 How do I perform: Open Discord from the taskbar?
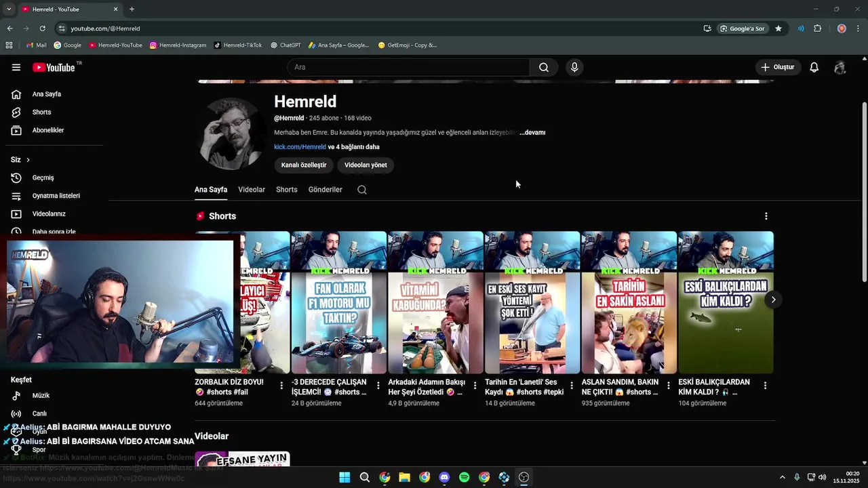(x=444, y=477)
